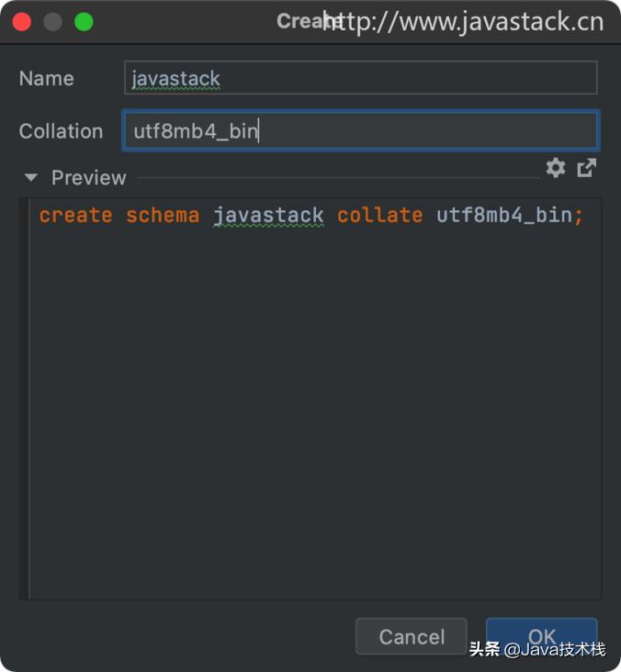The height and width of the screenshot is (672, 621).
Task: Click the SQL preview text area
Action: tap(315, 398)
